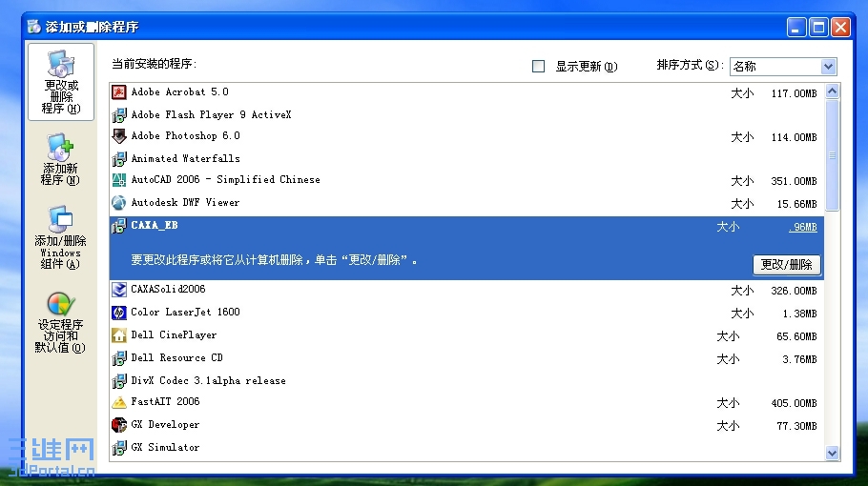Click the program list scrollbar thumb
This screenshot has height=486, width=868.
tap(832, 154)
